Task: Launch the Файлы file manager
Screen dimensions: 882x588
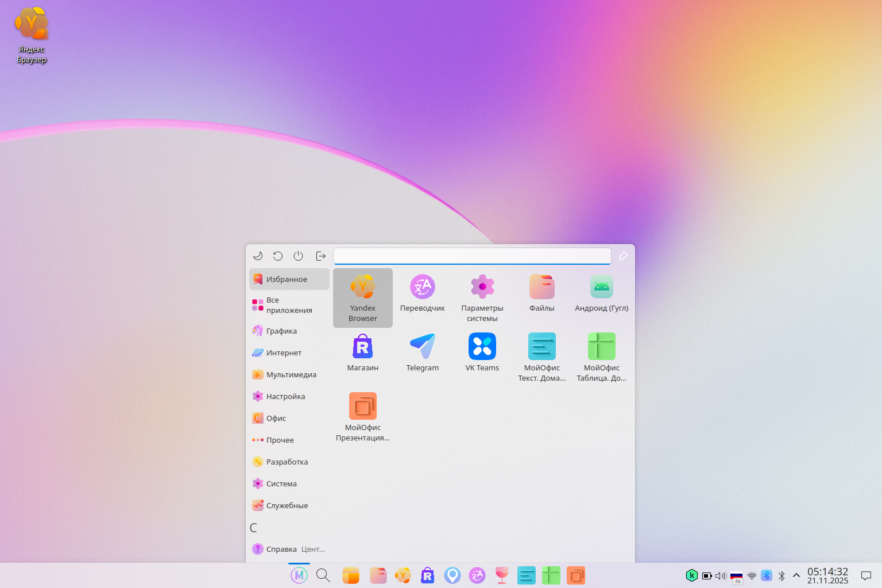Action: 541,293
